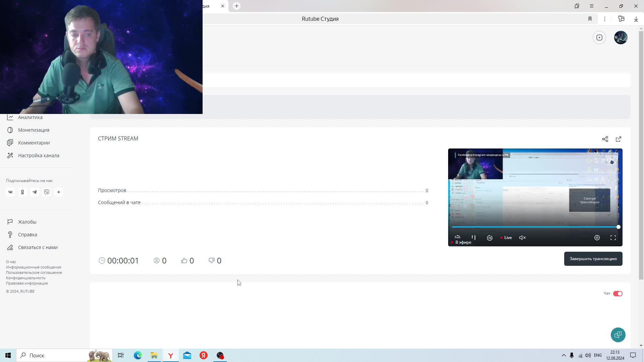Toggle the Чат switch off
The width and height of the screenshot is (644, 362).
pyautogui.click(x=618, y=294)
